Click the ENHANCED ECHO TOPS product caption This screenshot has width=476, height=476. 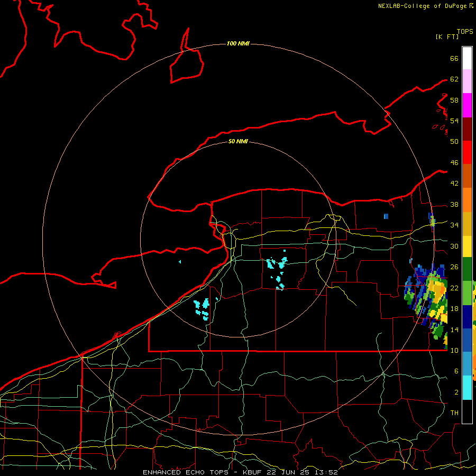click(240, 472)
